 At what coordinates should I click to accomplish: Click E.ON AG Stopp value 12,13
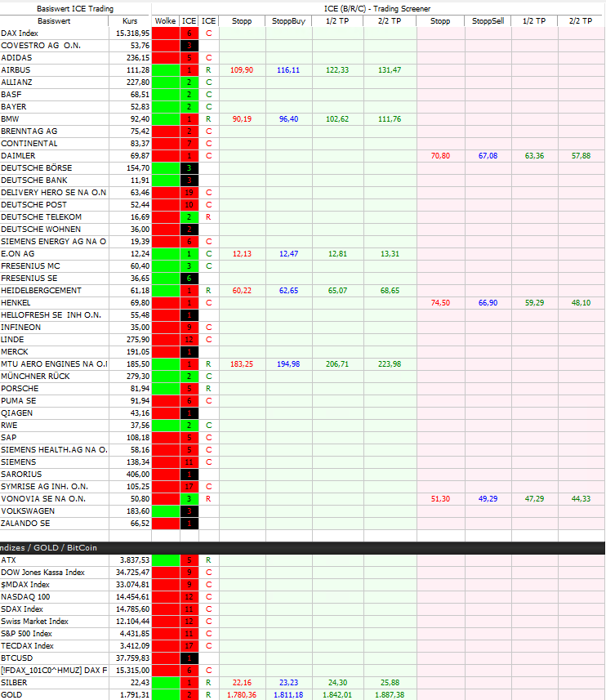pos(242,254)
